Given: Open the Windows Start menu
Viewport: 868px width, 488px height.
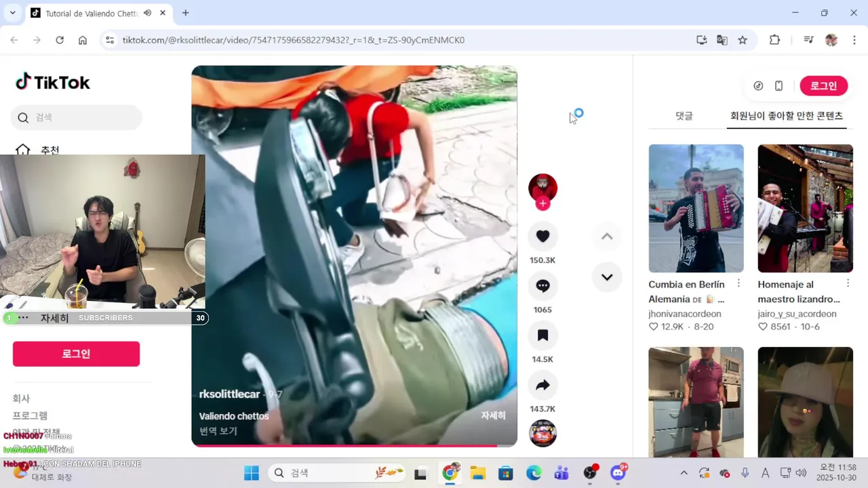Looking at the screenshot, I should [x=252, y=473].
